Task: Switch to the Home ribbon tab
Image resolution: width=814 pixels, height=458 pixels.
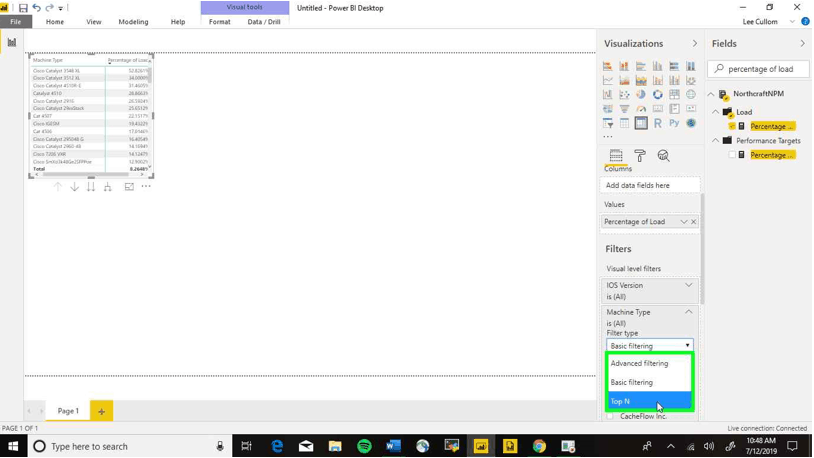Action: coord(55,22)
